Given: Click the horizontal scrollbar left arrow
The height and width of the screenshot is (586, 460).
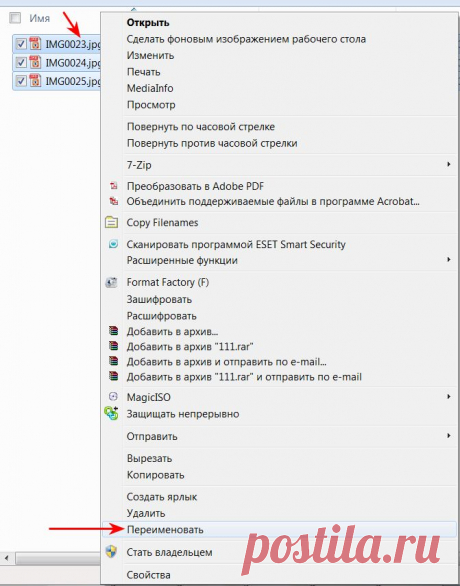Looking at the screenshot, I should [x=6, y=558].
